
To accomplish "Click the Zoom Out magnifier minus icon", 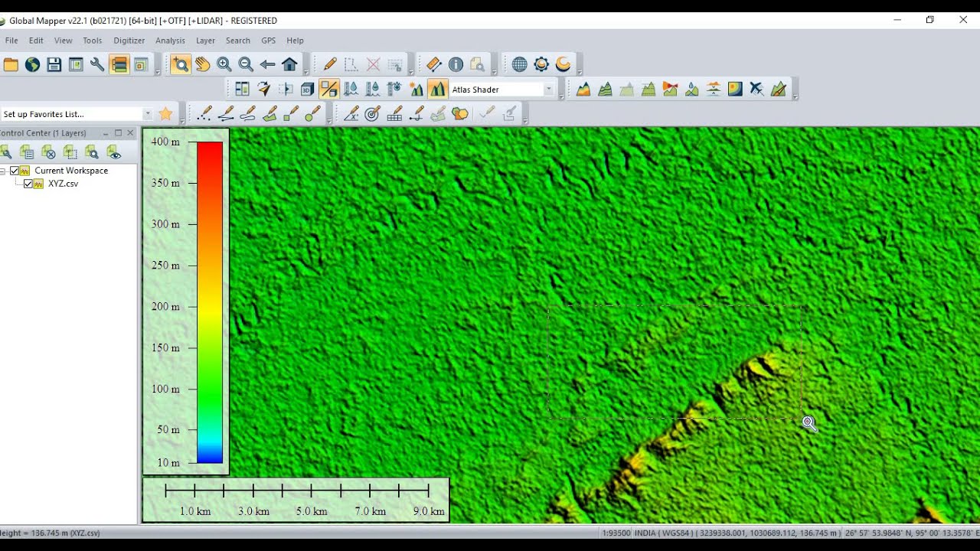I will [x=245, y=65].
